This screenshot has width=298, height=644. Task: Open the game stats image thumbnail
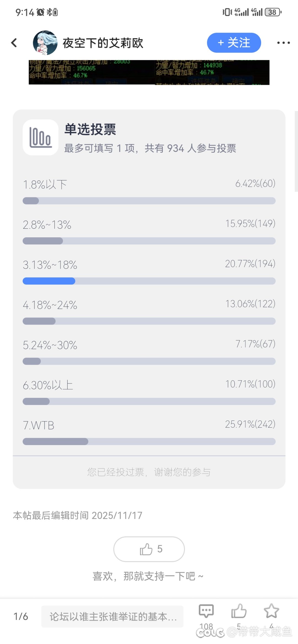click(149, 72)
